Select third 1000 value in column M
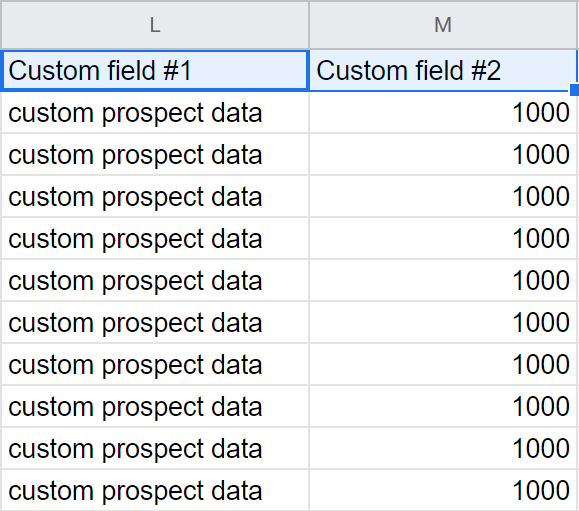Screen dimensions: 579x511 443,196
